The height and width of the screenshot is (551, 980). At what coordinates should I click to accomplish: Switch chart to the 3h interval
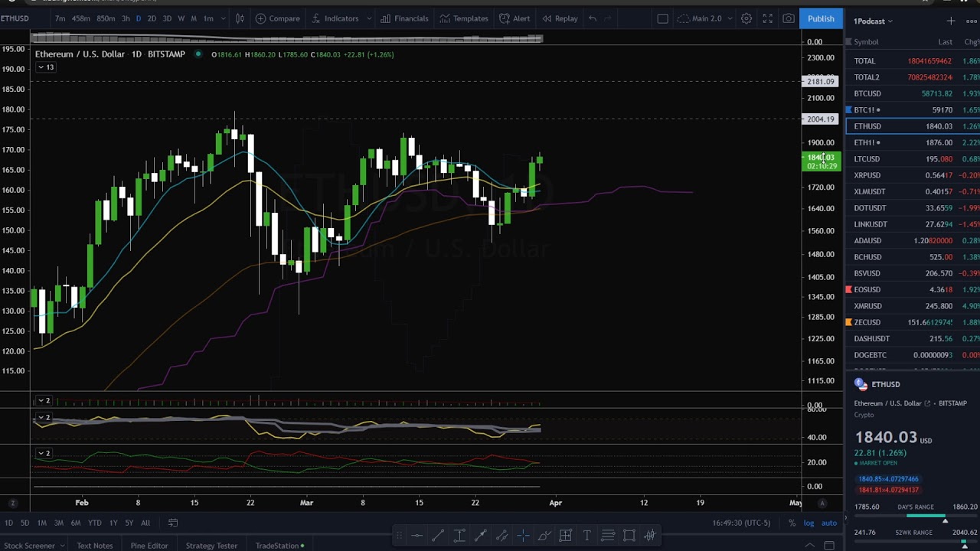pyautogui.click(x=125, y=18)
